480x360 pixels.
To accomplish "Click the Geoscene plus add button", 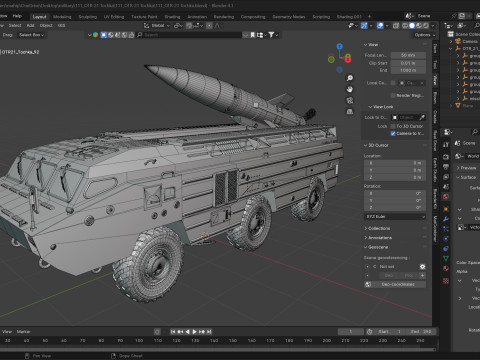I will coord(422,276).
